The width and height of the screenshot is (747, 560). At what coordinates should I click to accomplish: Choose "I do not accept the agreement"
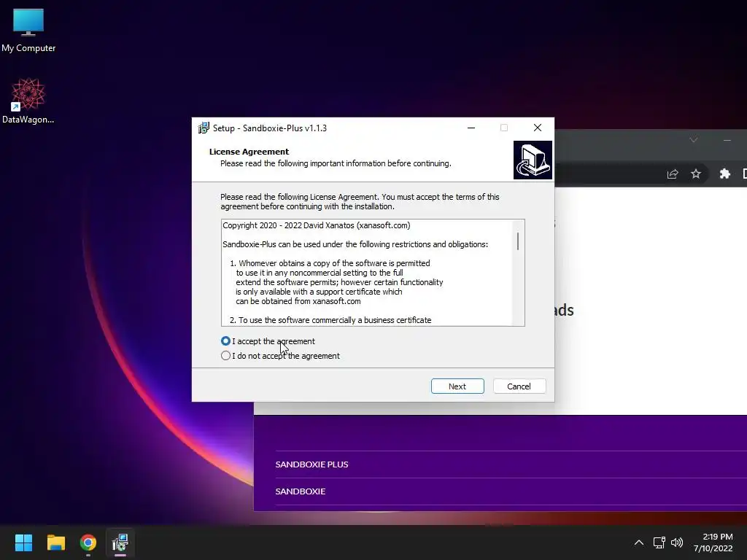pyautogui.click(x=226, y=356)
